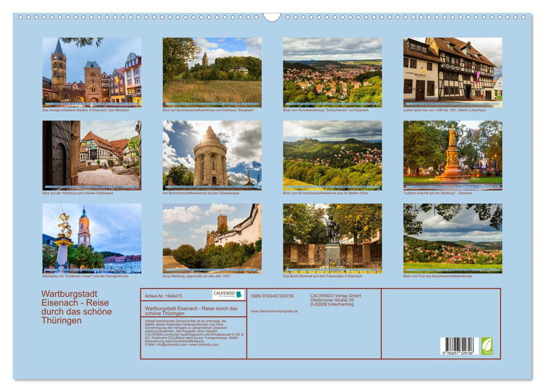Click the small blue CALVENDO book symbol
This screenshot has height=392, width=544.
click(x=239, y=295)
